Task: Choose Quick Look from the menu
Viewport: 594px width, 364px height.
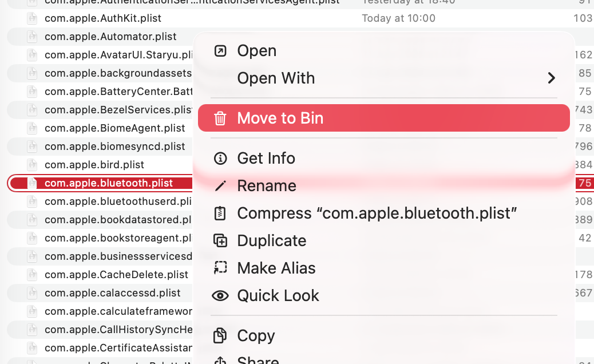Action: coord(384,295)
